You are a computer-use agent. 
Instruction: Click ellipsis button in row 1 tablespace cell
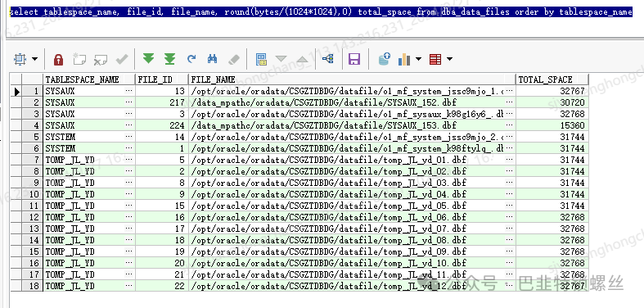click(129, 91)
